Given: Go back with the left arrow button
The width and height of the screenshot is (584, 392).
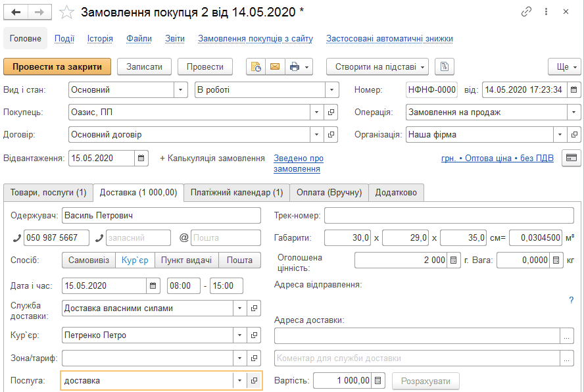Looking at the screenshot, I should [16, 12].
